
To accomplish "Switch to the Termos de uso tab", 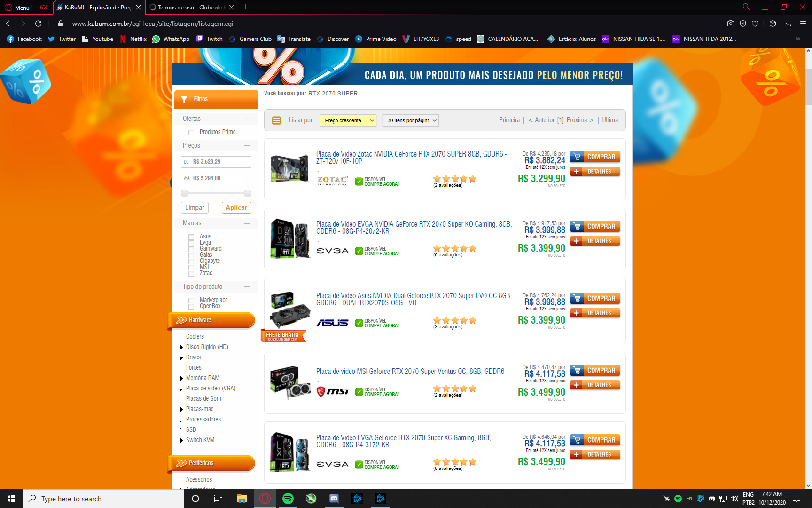I will coord(192,8).
